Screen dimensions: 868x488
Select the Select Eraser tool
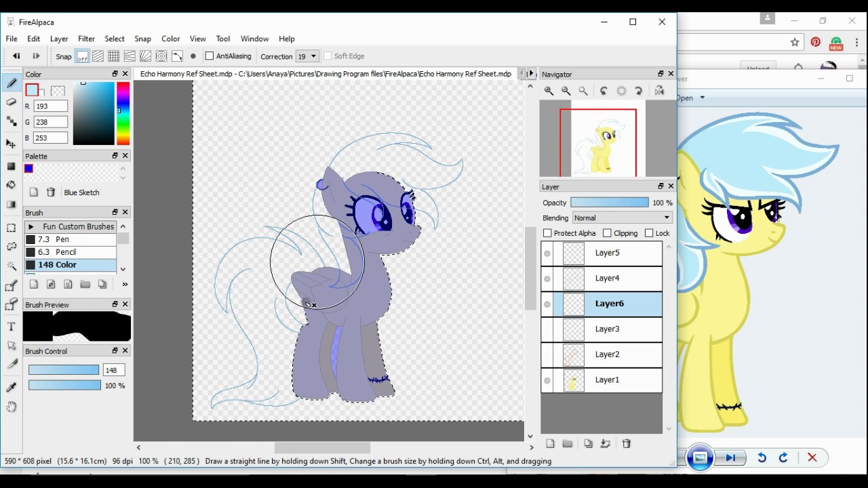[12, 305]
